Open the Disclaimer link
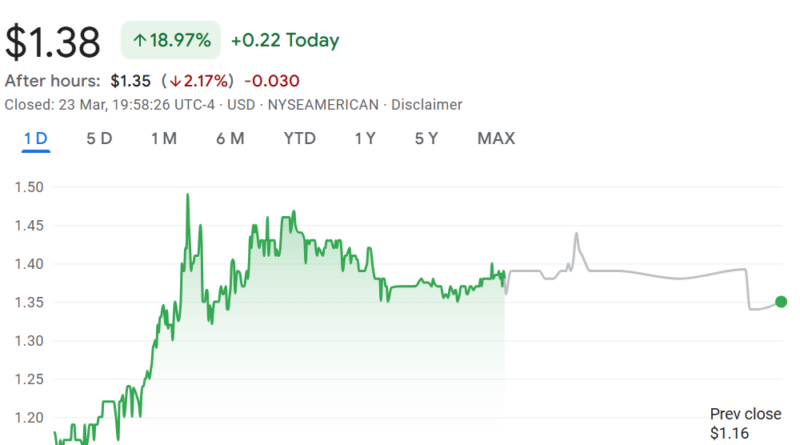 tap(426, 104)
